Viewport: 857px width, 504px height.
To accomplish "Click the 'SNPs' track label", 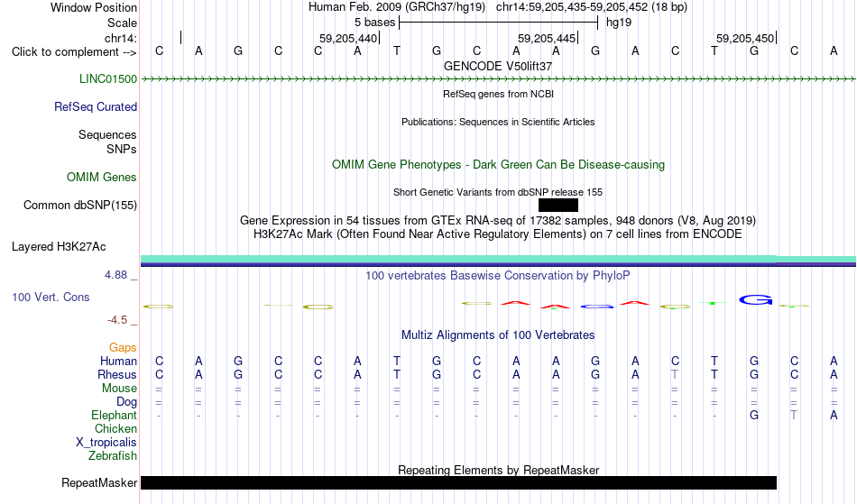I will (x=122, y=149).
